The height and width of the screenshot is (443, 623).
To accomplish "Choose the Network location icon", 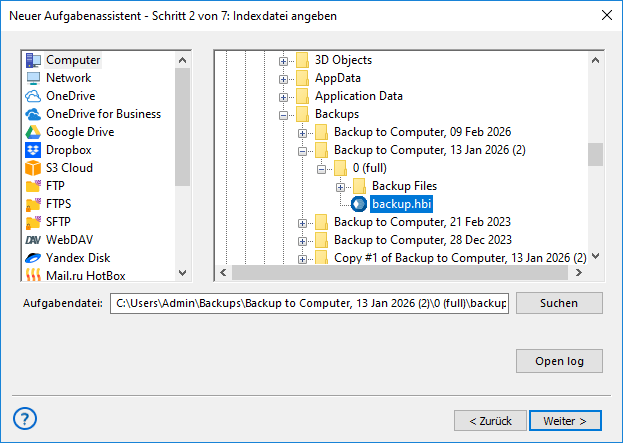I will pos(33,78).
